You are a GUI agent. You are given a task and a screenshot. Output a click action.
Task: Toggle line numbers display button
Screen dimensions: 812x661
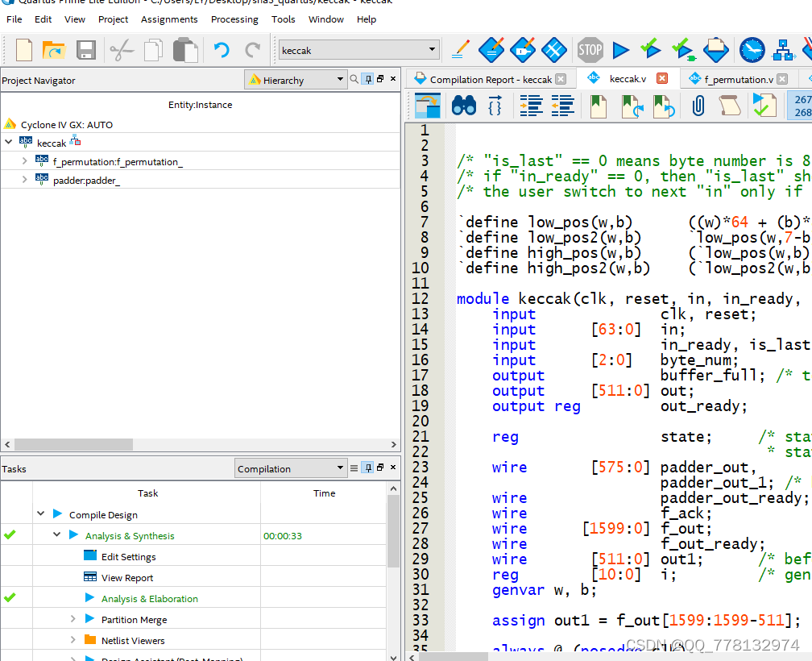tap(801, 106)
